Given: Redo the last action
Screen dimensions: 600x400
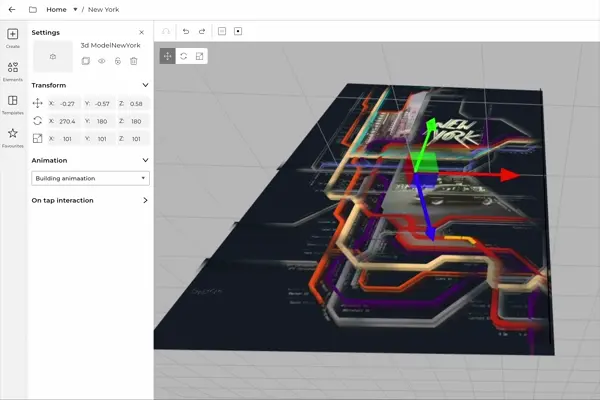Looking at the screenshot, I should [202, 31].
